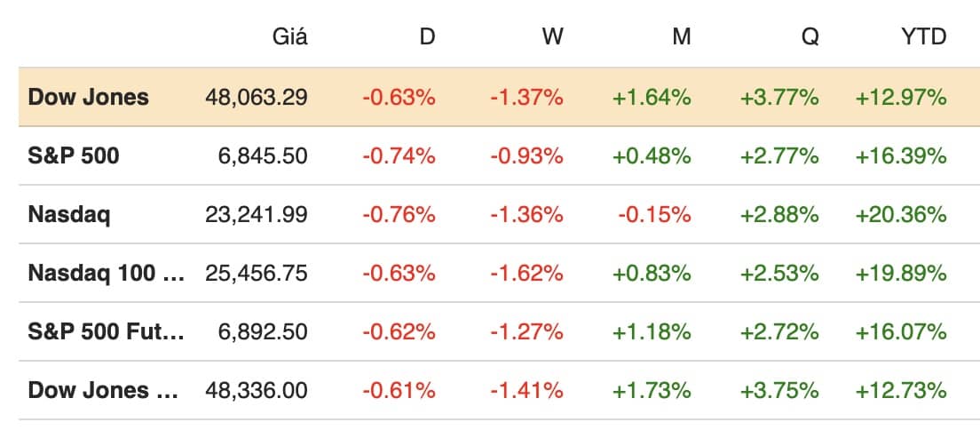Select Nasdaq 100 weekly change -1.62%

[526, 273]
